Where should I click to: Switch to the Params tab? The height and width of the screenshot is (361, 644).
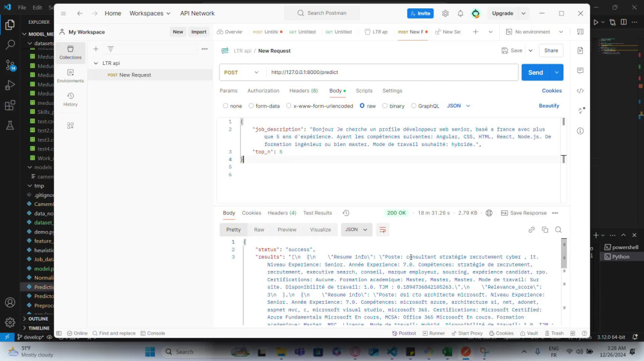click(229, 91)
